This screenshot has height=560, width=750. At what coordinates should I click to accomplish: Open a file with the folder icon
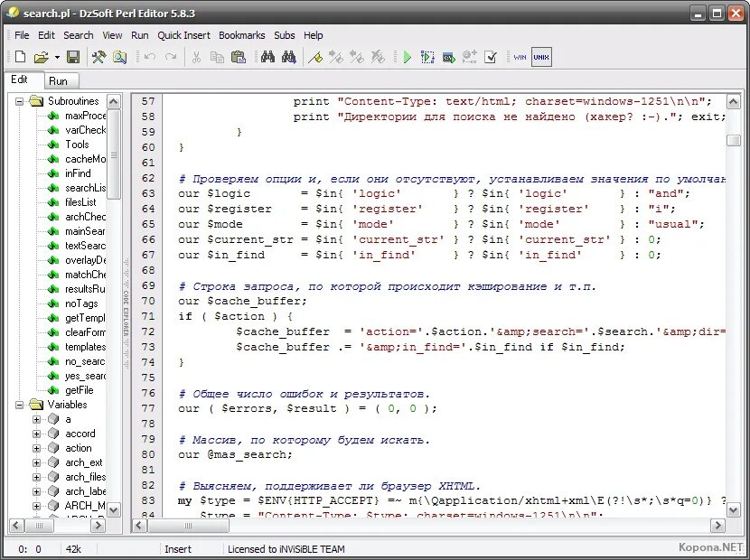point(42,58)
